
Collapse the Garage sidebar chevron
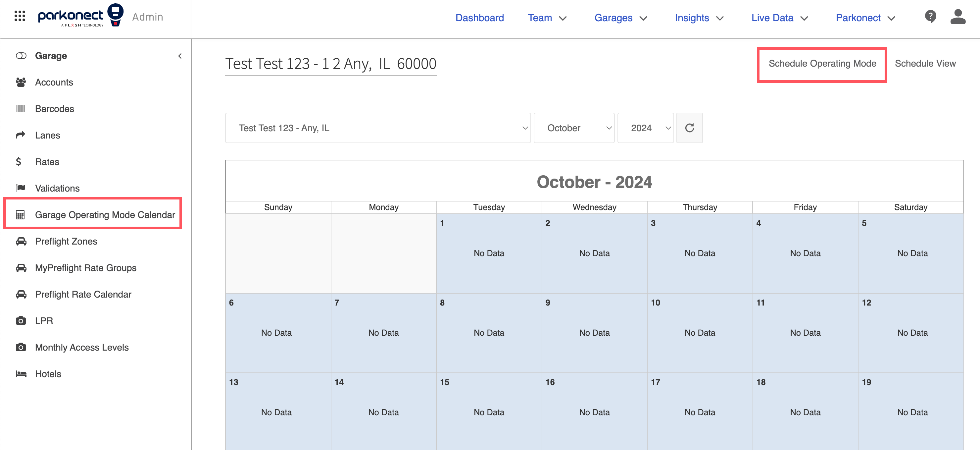click(180, 56)
